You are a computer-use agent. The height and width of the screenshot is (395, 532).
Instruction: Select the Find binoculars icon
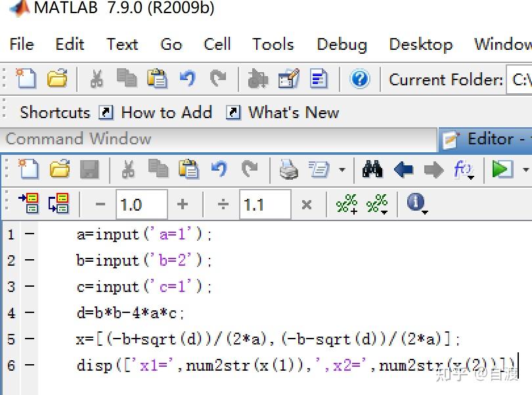(x=372, y=169)
